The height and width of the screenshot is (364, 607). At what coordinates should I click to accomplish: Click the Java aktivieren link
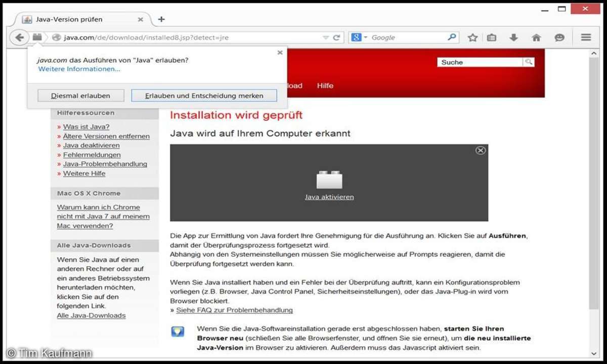click(329, 197)
